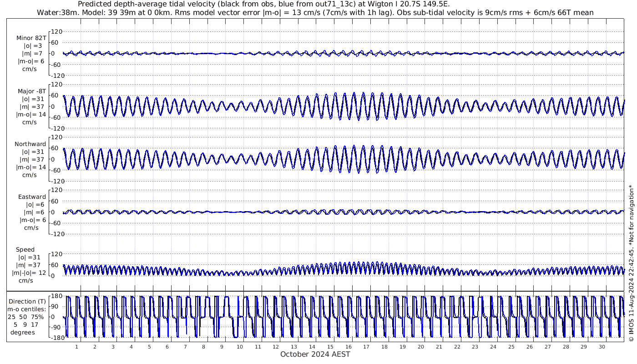Click the vertical IMOS copyright notice
This screenshot has width=637, height=364.
631,263
